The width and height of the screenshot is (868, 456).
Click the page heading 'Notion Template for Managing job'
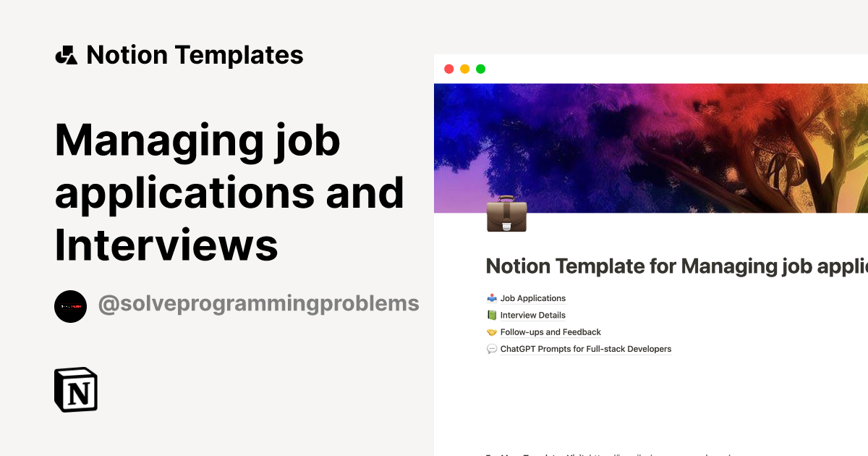[673, 266]
